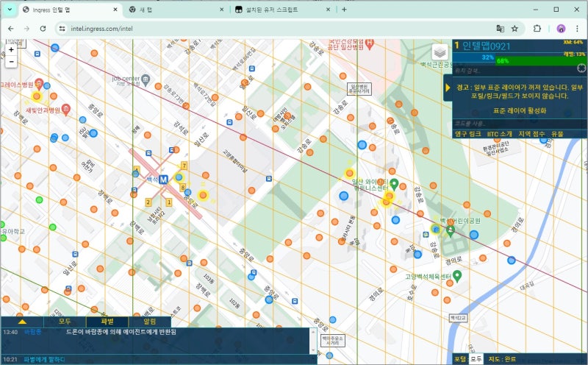Screen dimensions: 588x365
Task: Click the 백마주유소 사거리 intersection label
Action: pos(333,341)
